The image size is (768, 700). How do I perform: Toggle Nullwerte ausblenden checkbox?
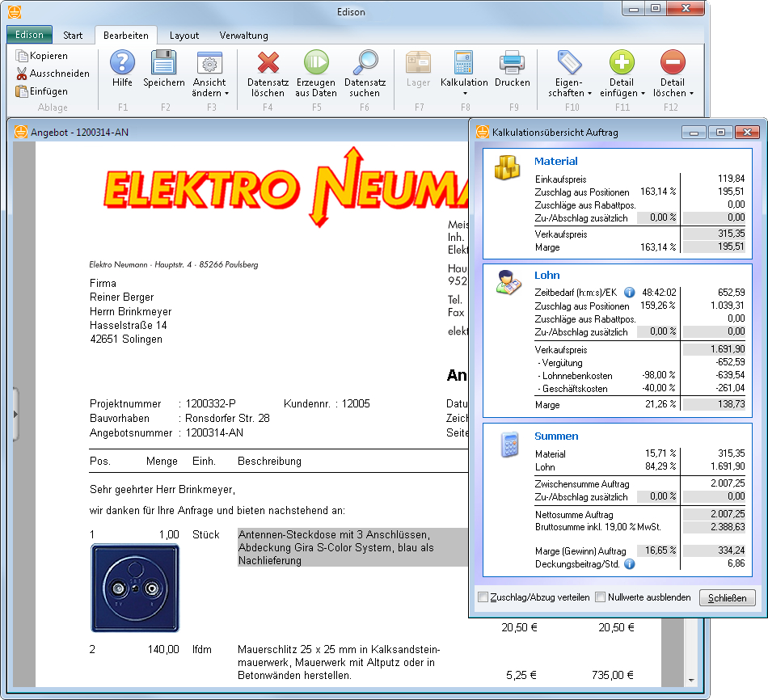[x=601, y=597]
